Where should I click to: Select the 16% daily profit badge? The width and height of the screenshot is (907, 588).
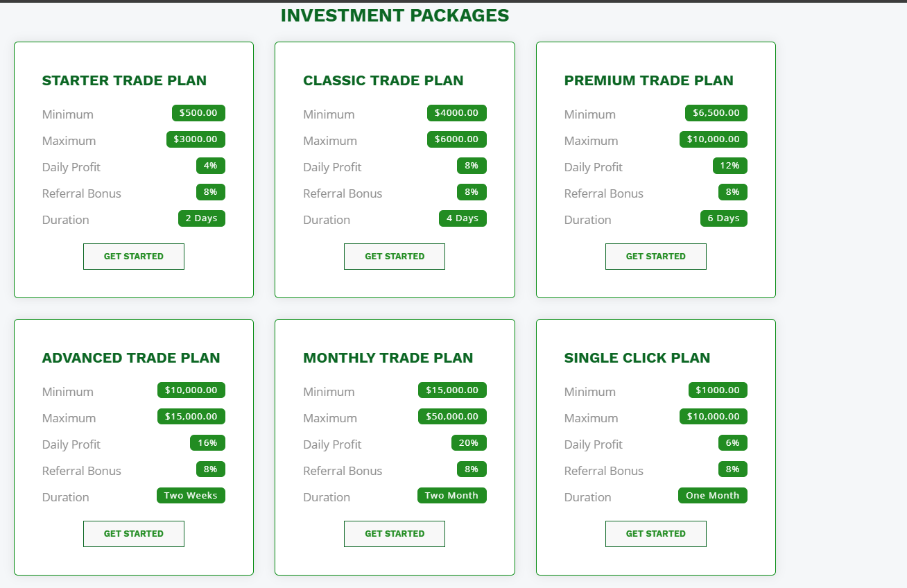tap(207, 443)
